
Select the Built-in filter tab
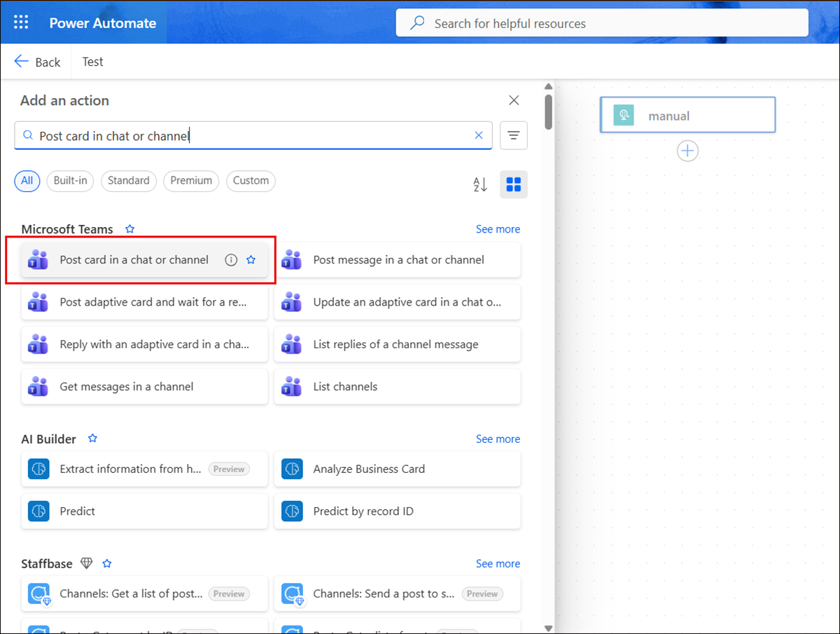pyautogui.click(x=71, y=181)
